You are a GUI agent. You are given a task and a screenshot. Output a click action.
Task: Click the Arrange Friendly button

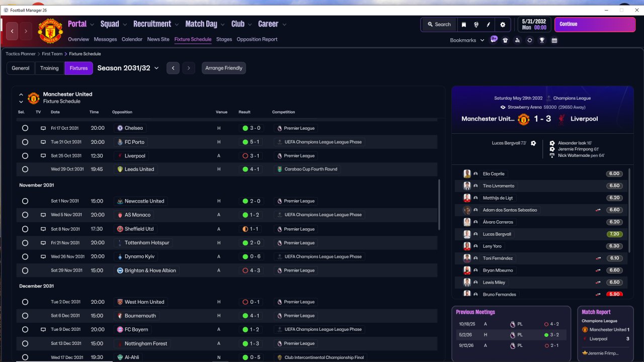(x=224, y=68)
